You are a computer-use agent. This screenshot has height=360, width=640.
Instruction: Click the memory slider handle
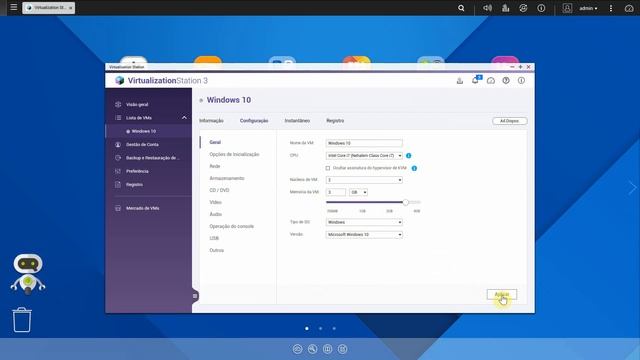click(406, 202)
